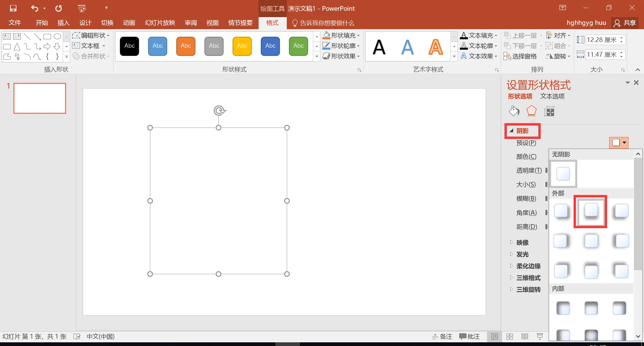Apply green Abc shape style
Viewport: 644px width, 346px height.
(299, 46)
